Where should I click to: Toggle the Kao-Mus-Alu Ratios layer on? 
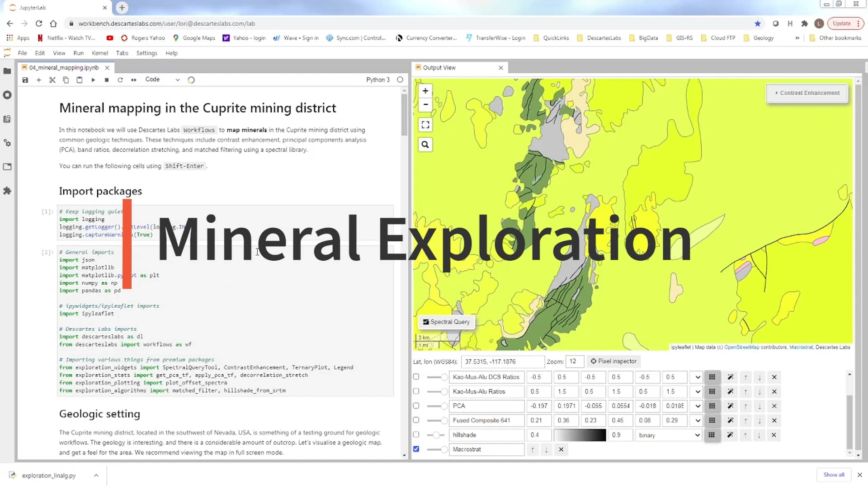point(415,391)
